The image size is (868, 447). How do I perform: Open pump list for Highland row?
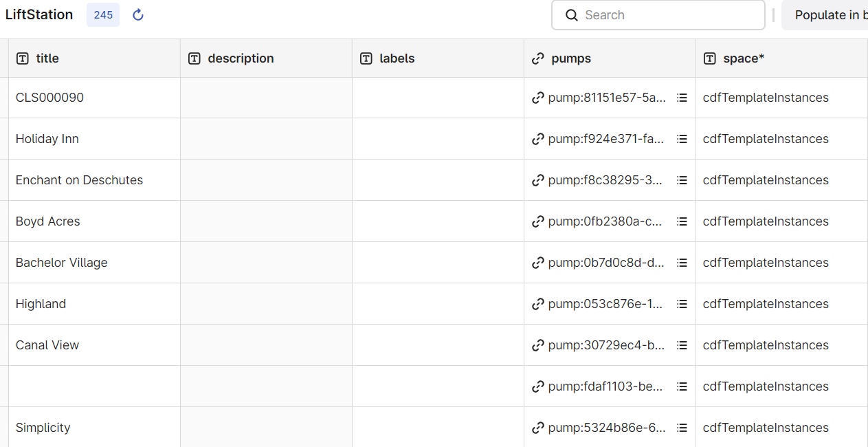click(682, 304)
